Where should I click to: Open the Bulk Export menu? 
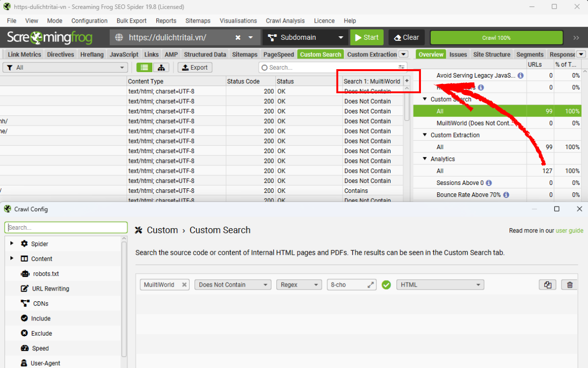pyautogui.click(x=131, y=21)
